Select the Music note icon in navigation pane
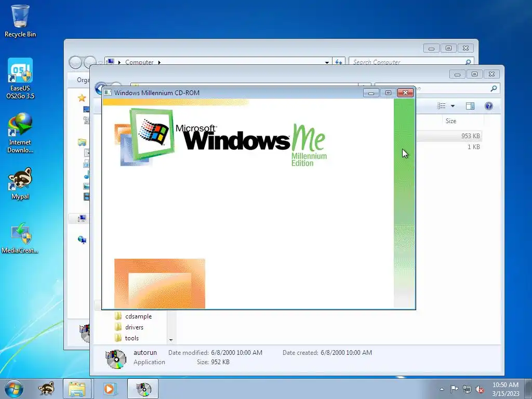The image size is (532, 399). click(87, 175)
